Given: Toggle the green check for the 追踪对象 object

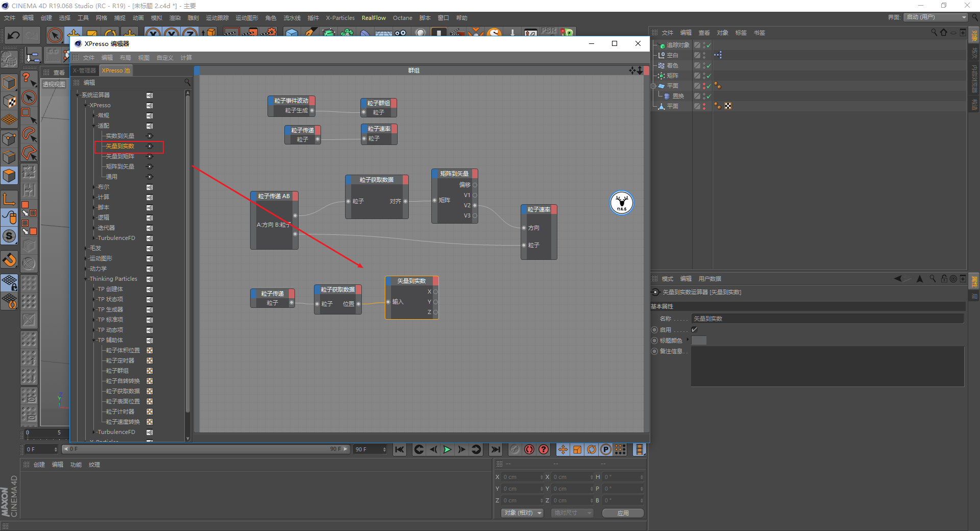Looking at the screenshot, I should [708, 45].
